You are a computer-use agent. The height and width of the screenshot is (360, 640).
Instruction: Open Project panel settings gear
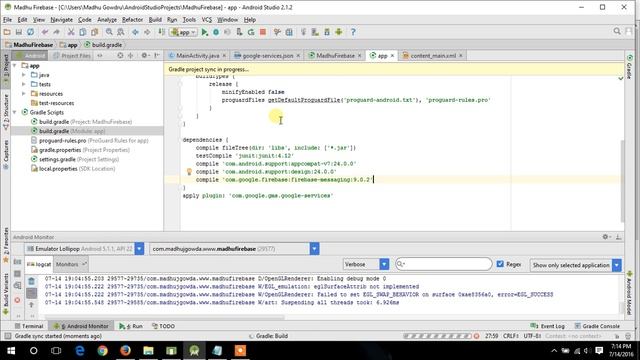pos(145,56)
